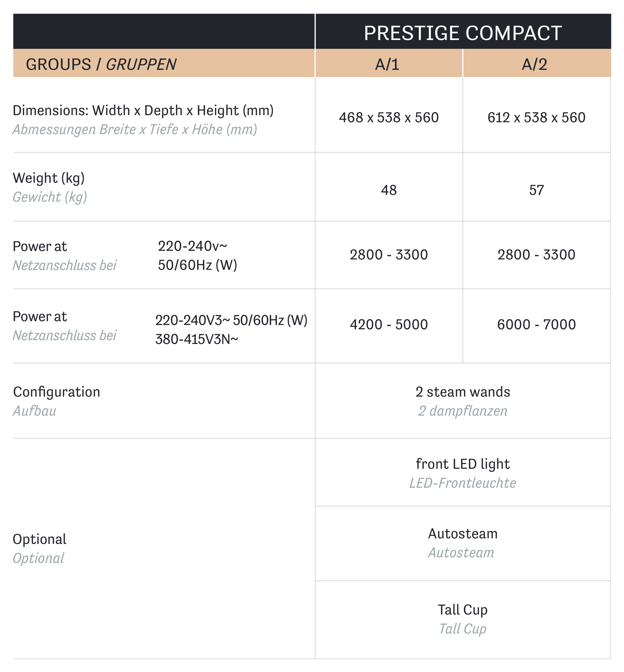The width and height of the screenshot is (624, 672).
Task: Select the weight value 57
Action: pos(536,190)
